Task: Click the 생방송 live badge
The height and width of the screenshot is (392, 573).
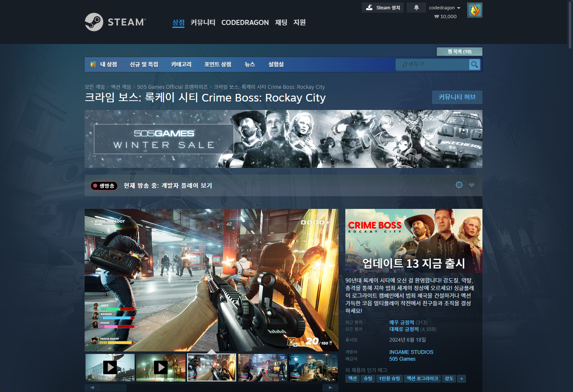Action: pyautogui.click(x=104, y=186)
